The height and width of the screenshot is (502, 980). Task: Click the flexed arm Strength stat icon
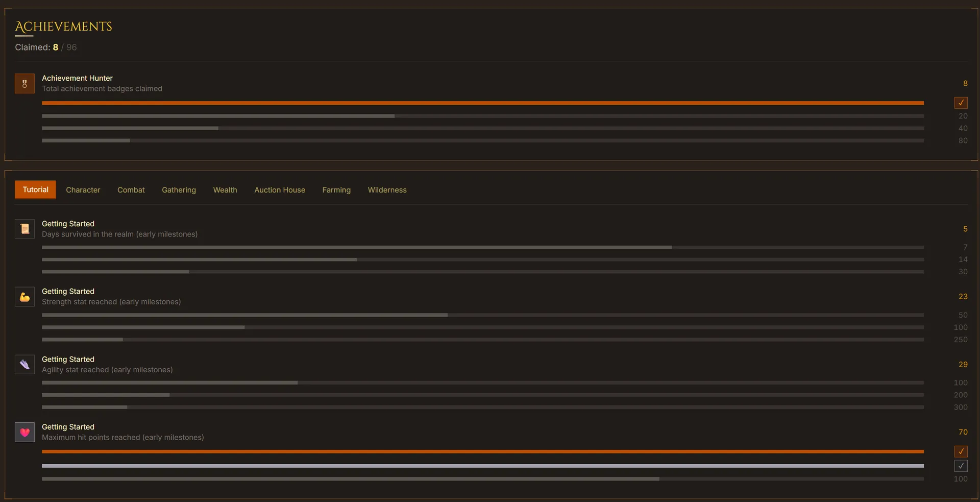pyautogui.click(x=24, y=297)
